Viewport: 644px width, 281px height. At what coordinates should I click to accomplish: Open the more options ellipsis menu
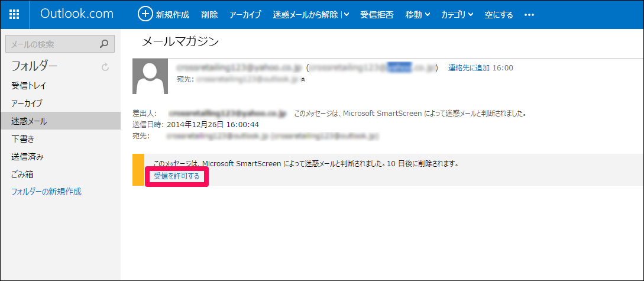(x=529, y=15)
